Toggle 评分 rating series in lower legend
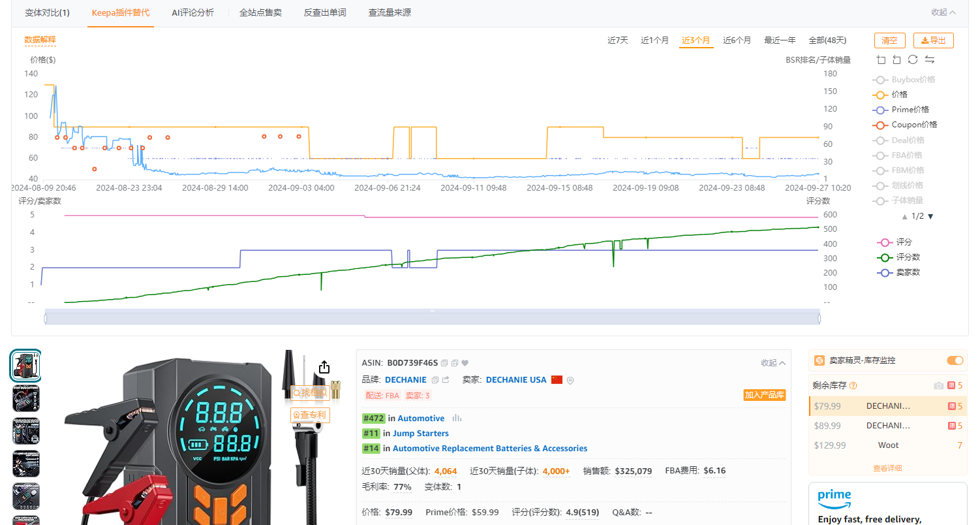The width and height of the screenshot is (980, 525). point(894,242)
